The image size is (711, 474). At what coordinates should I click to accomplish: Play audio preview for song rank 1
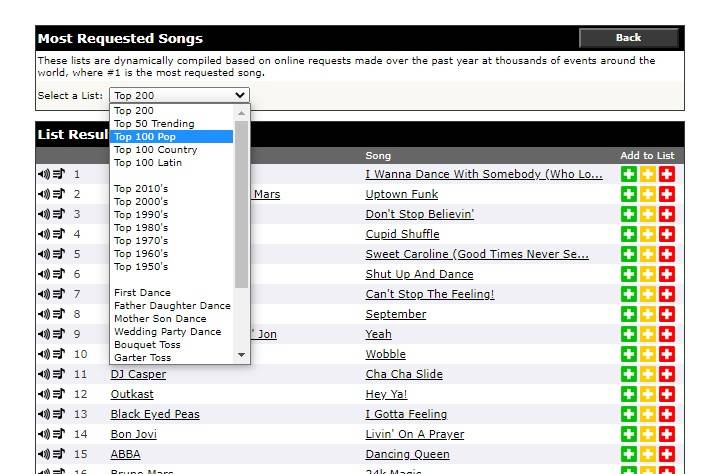point(44,174)
